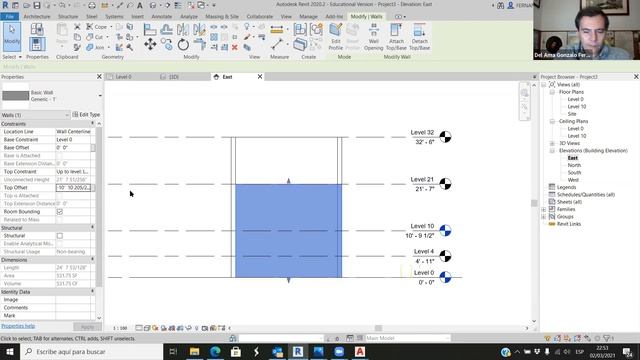Open Microsoft Edge from the taskbar
Viewport: 640px width, 360px height.
click(x=216, y=351)
